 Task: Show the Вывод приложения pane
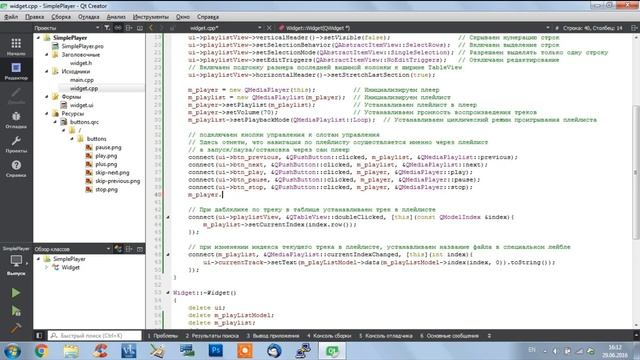tap(273, 336)
